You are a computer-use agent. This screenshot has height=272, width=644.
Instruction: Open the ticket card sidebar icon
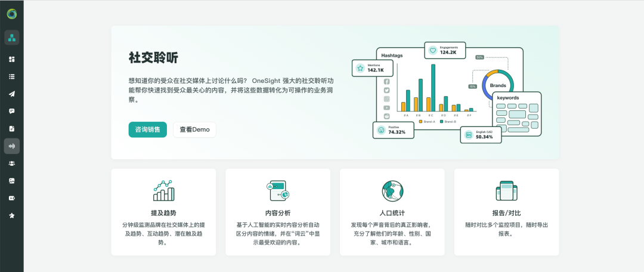12,198
